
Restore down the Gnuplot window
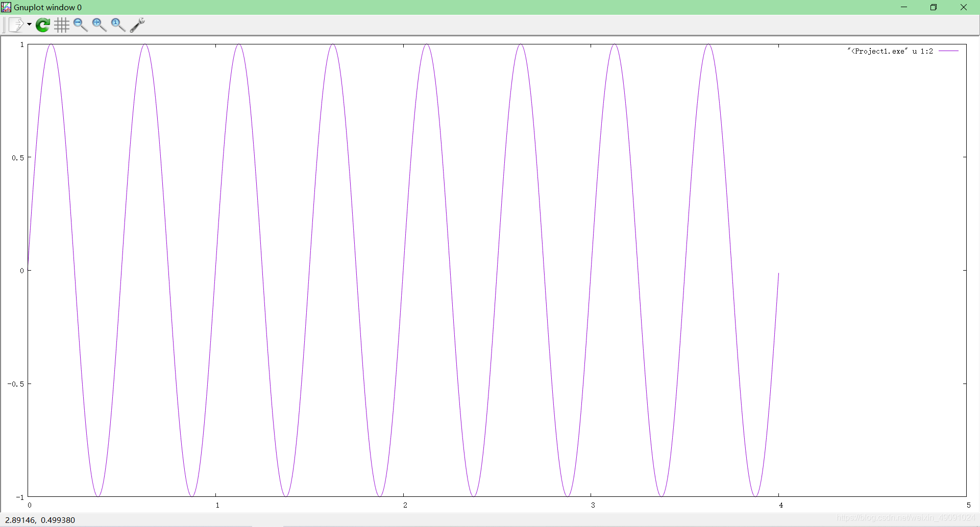click(x=934, y=7)
